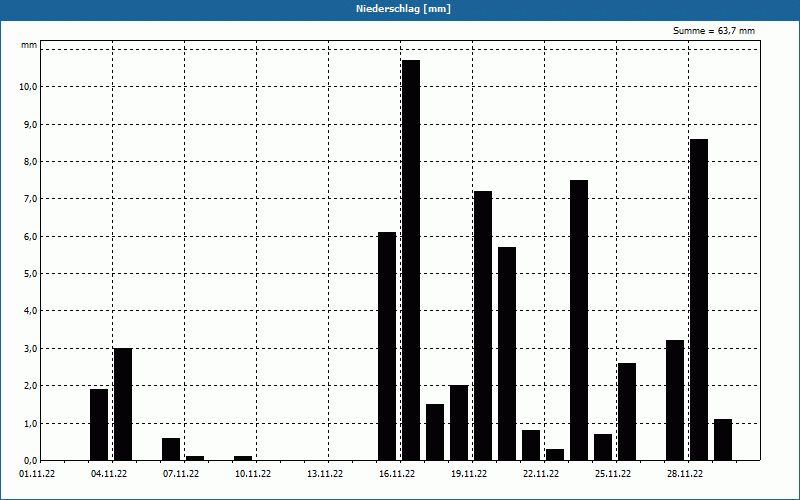Image resolution: width=800 pixels, height=500 pixels.
Task: Click the 0,8 mm bar left of 22.11.22 gridline
Action: pyautogui.click(x=531, y=445)
